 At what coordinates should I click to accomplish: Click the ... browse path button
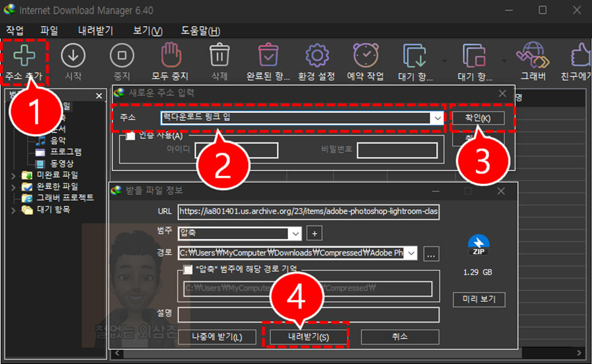pyautogui.click(x=431, y=253)
